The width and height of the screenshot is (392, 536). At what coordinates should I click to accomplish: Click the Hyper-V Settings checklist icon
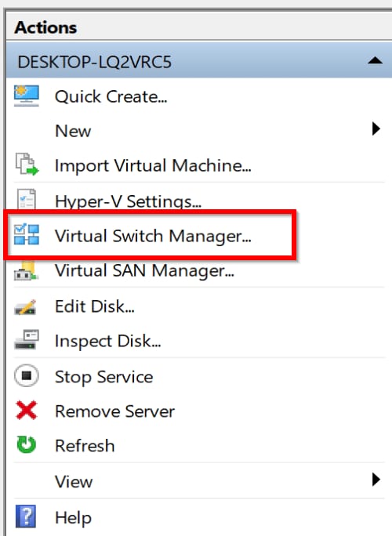(x=27, y=199)
